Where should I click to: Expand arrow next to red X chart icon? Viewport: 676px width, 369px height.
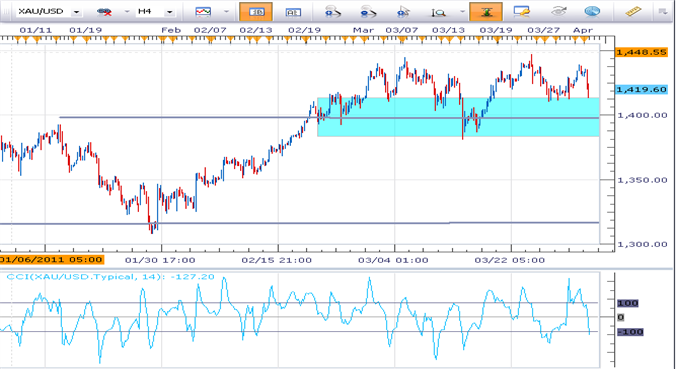click(127, 12)
